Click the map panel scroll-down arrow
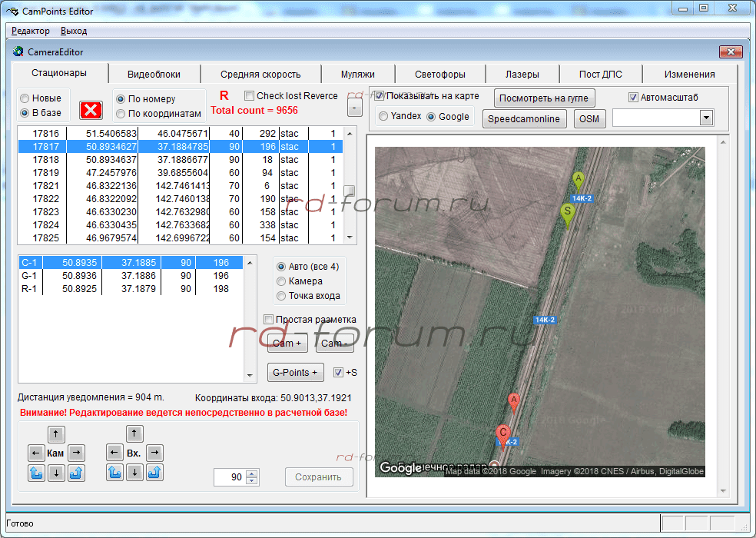The height and width of the screenshot is (538, 756). click(x=723, y=490)
